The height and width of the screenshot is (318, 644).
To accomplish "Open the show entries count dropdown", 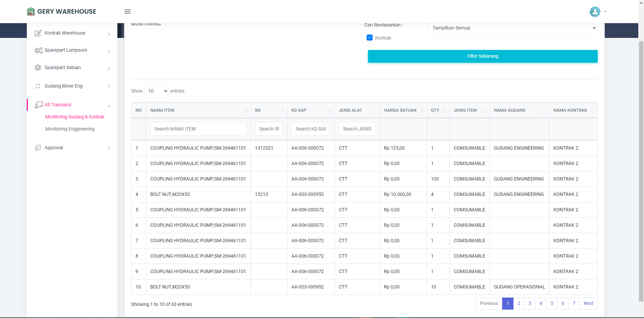I will pos(156,91).
